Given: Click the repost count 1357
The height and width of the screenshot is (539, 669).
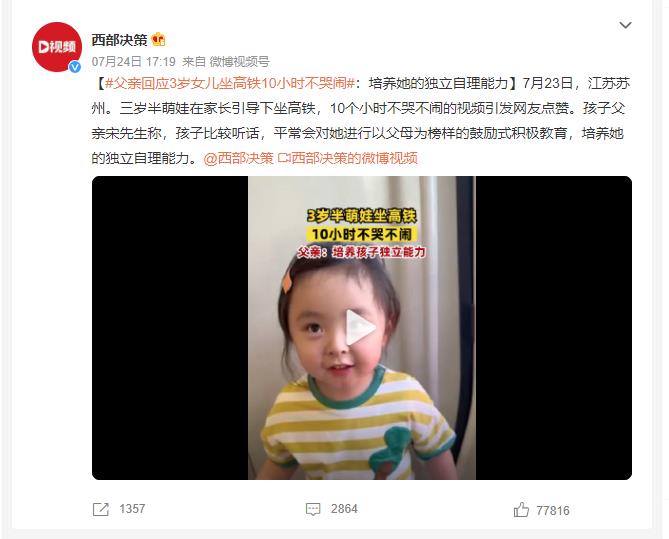Looking at the screenshot, I should pyautogui.click(x=132, y=509).
